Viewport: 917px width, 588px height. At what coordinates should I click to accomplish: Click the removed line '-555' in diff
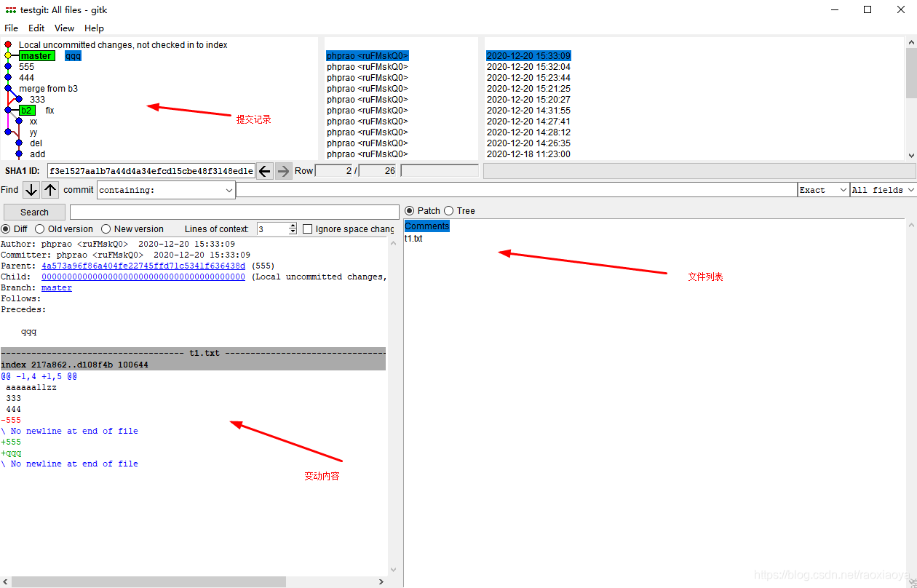(x=11, y=420)
